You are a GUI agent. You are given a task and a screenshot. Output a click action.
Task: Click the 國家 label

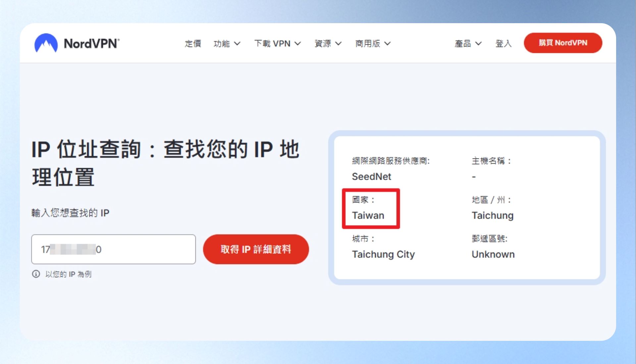(363, 200)
